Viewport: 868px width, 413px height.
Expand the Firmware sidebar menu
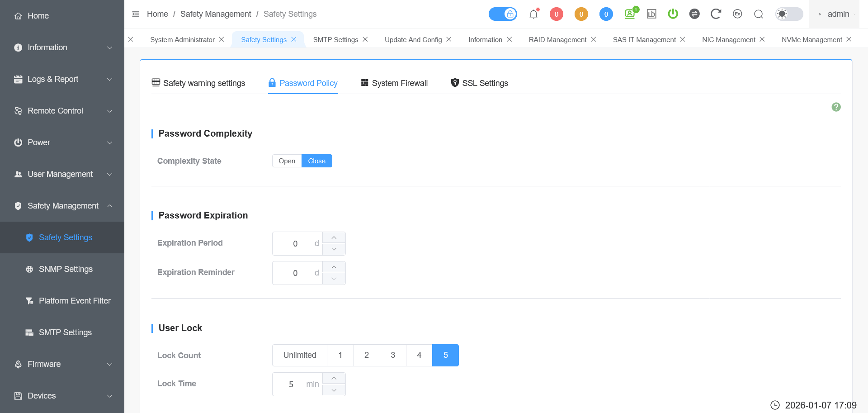[62, 364]
